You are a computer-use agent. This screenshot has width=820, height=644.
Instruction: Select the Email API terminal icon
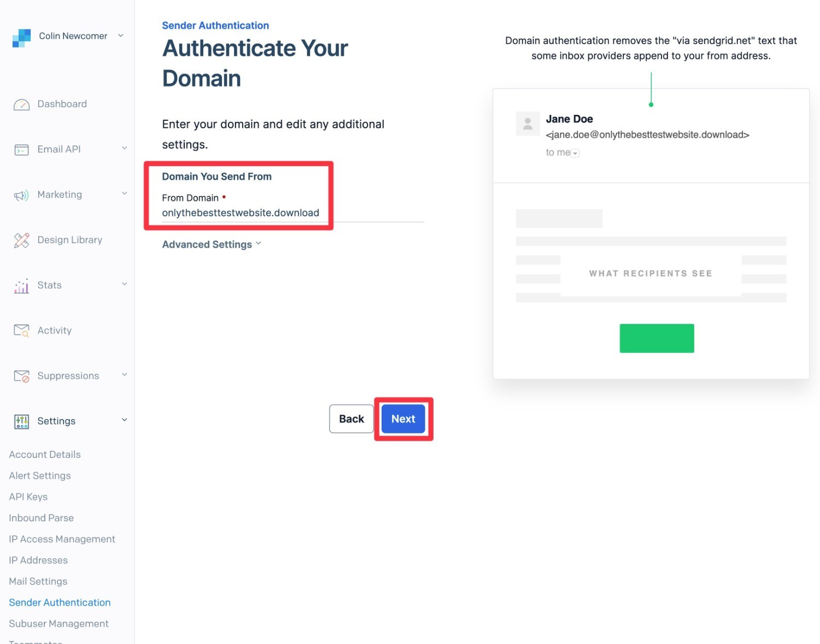point(21,150)
